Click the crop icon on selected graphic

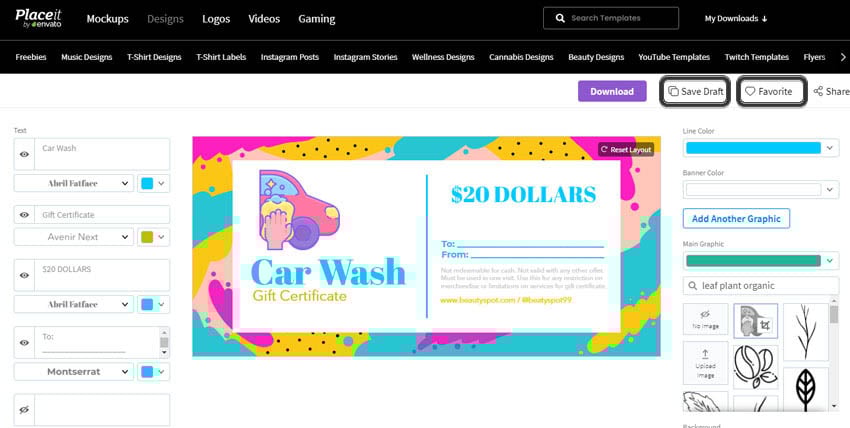[765, 326]
